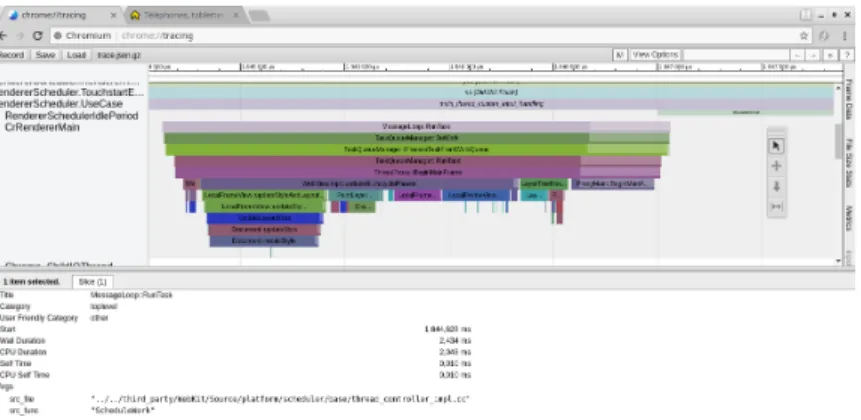The height and width of the screenshot is (420, 861).
Task: Select the timing measurement tool
Action: click(x=776, y=206)
